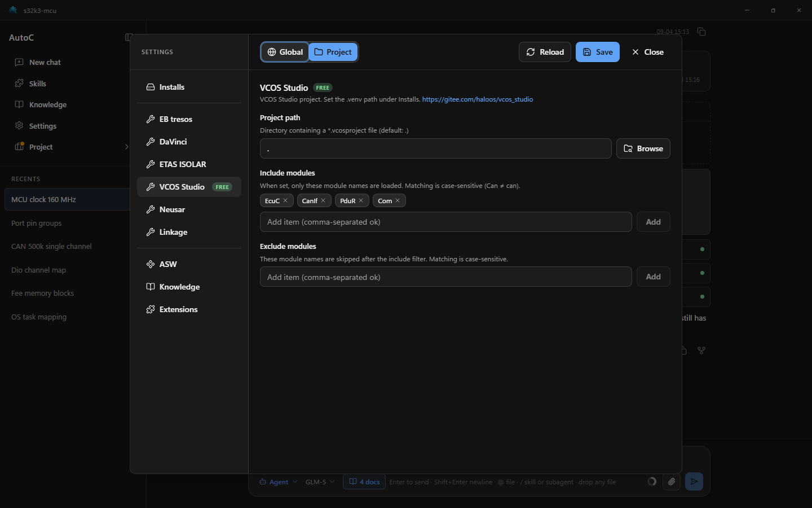Remove the Com module chip
Image resolution: width=812 pixels, height=508 pixels.
[x=398, y=200]
